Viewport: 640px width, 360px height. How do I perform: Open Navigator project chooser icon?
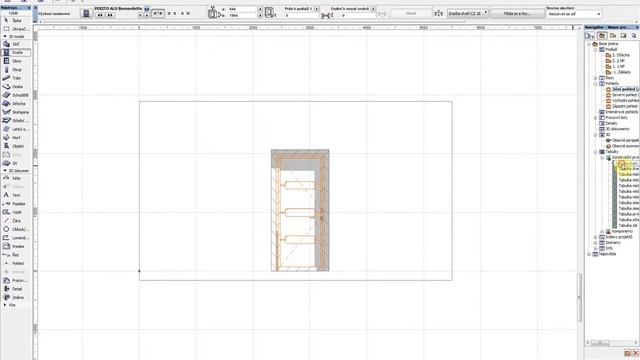click(x=590, y=36)
